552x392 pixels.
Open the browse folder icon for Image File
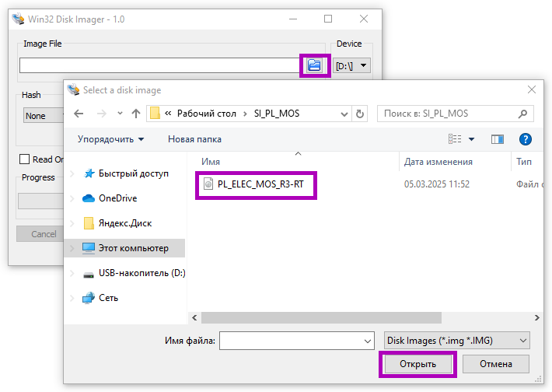tap(314, 65)
